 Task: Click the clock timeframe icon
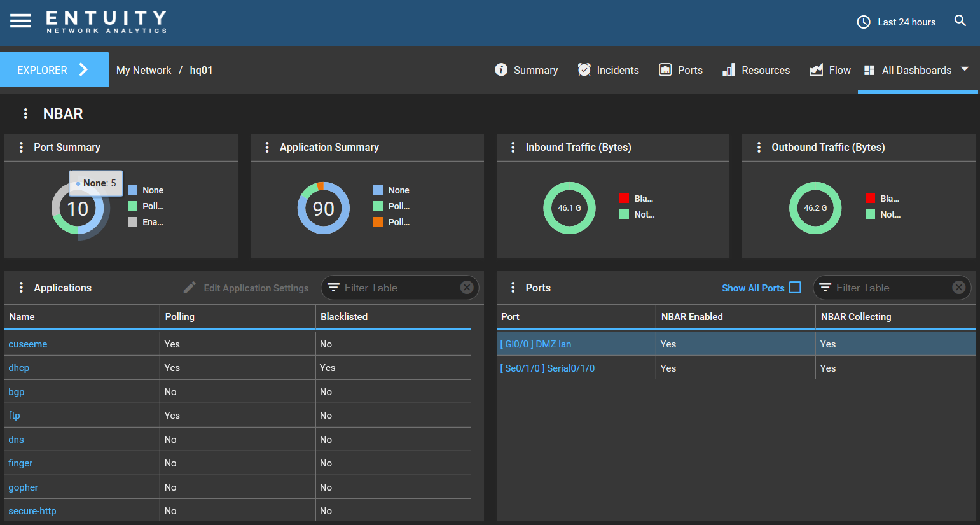click(864, 22)
